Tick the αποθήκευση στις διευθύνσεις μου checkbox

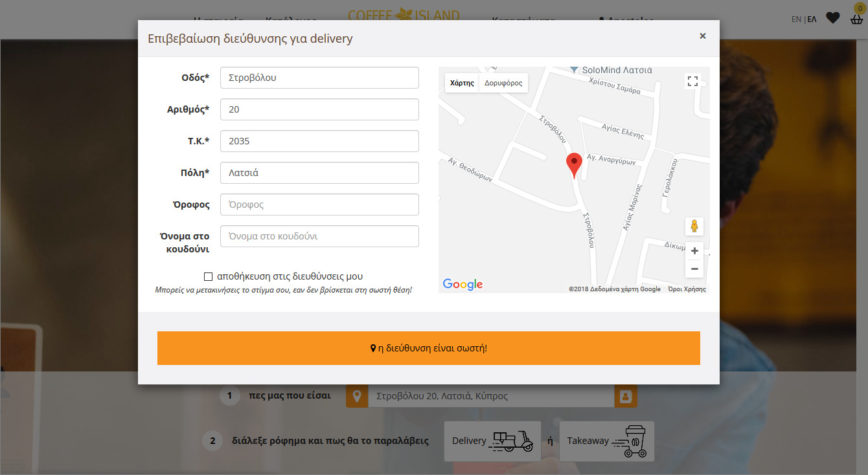click(x=208, y=276)
